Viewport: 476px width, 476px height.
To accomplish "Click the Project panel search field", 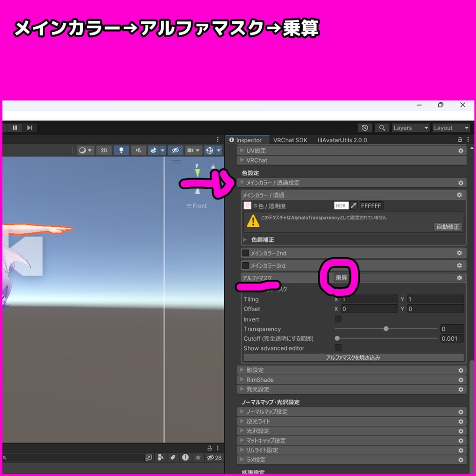I will pyautogui.click(x=73, y=457).
